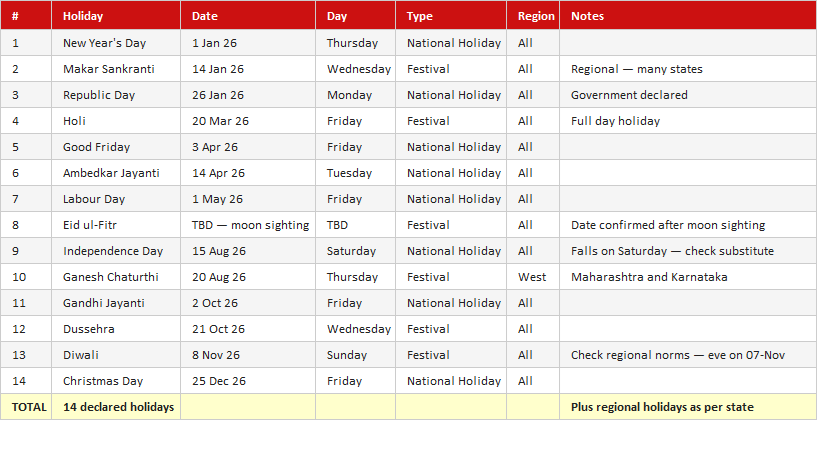Select the Holi holiday cell
The height and width of the screenshot is (472, 817).
(116, 121)
